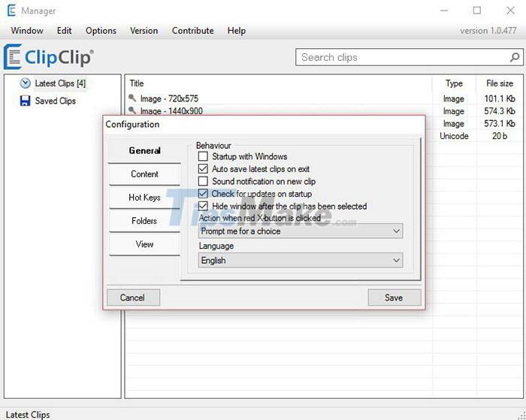Switch to the General configuration tab
Screen dimensions: 526x420
(144, 150)
